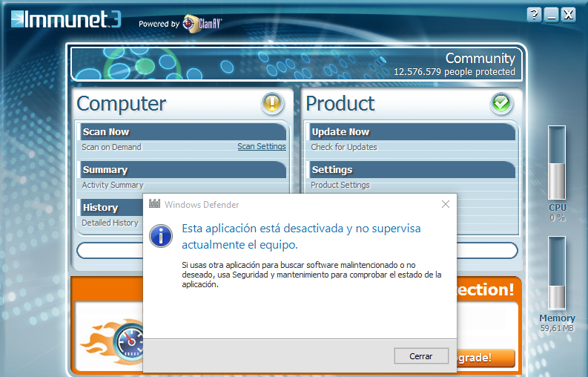Click the 'Windows Defender' dialog title text

[202, 205]
